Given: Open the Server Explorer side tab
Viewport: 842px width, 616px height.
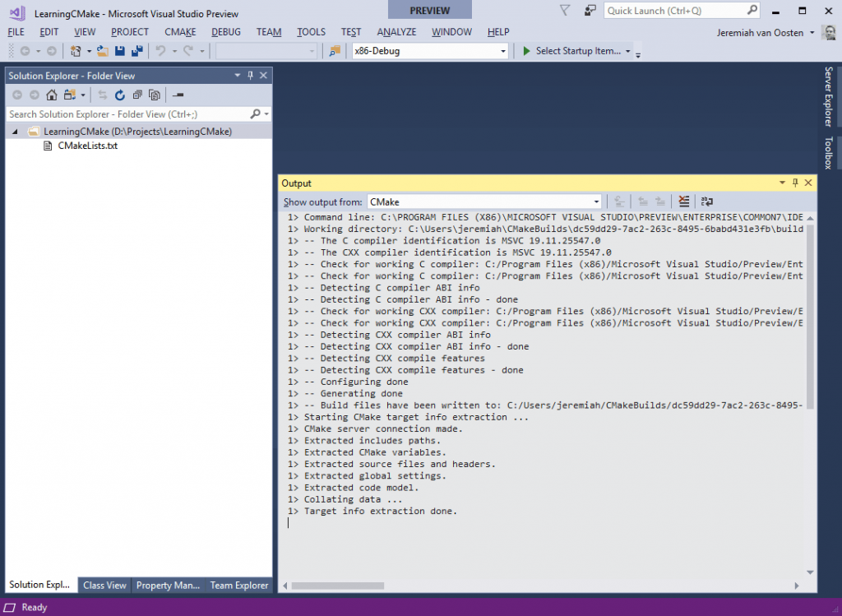Looking at the screenshot, I should pyautogui.click(x=829, y=97).
